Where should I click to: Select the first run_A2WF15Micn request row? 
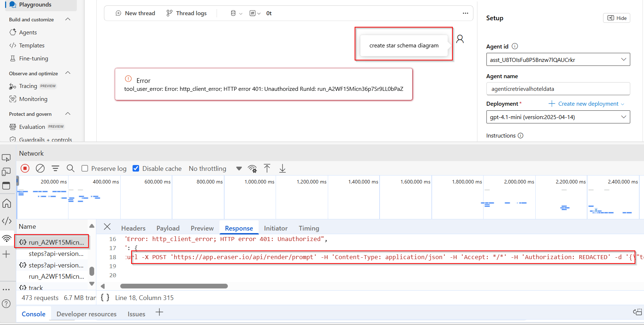pos(52,242)
